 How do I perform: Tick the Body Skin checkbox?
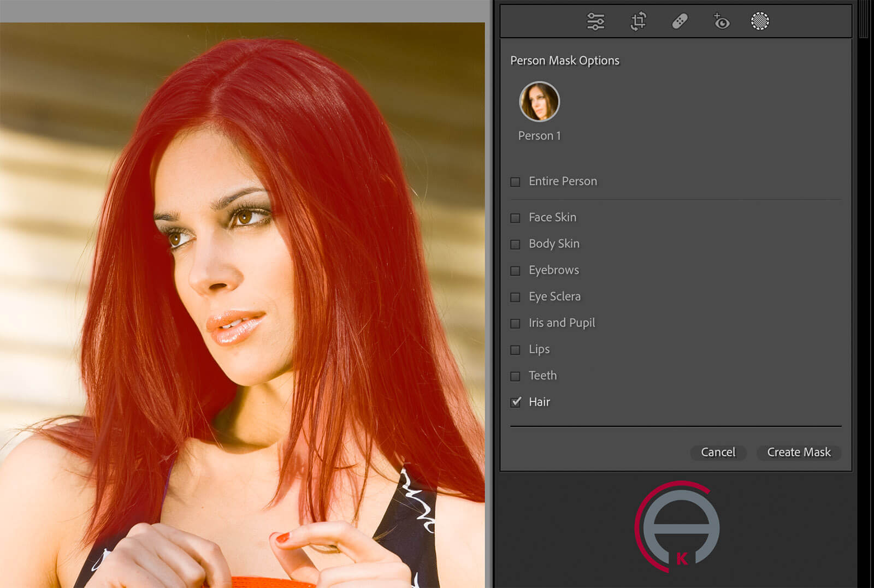click(x=515, y=244)
